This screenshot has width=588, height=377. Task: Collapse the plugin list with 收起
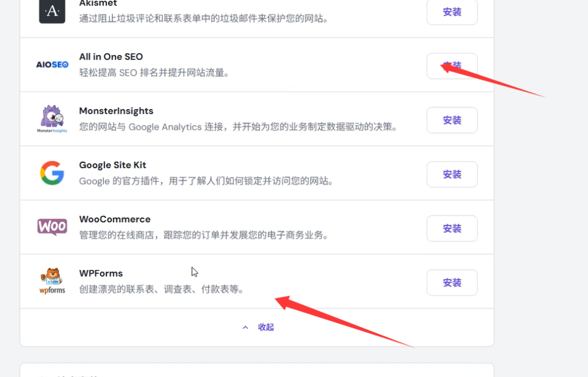265,327
